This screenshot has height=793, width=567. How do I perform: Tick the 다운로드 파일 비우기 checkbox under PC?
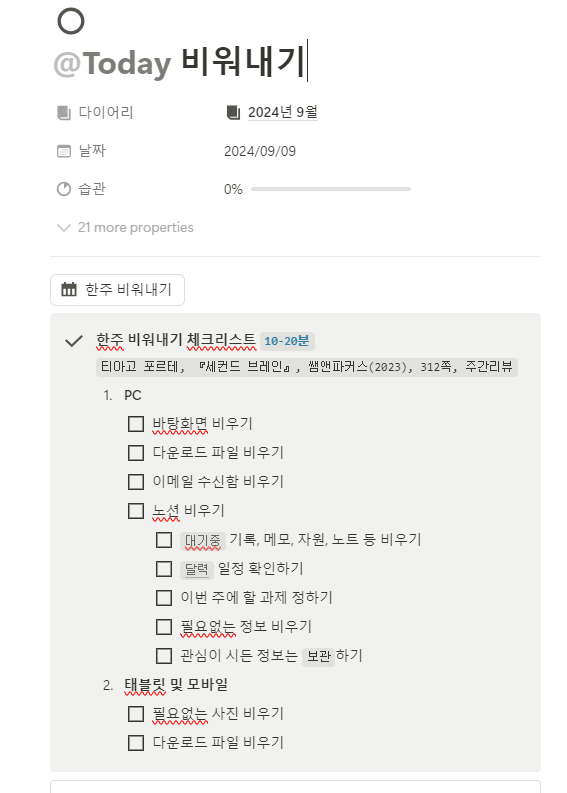click(x=136, y=453)
